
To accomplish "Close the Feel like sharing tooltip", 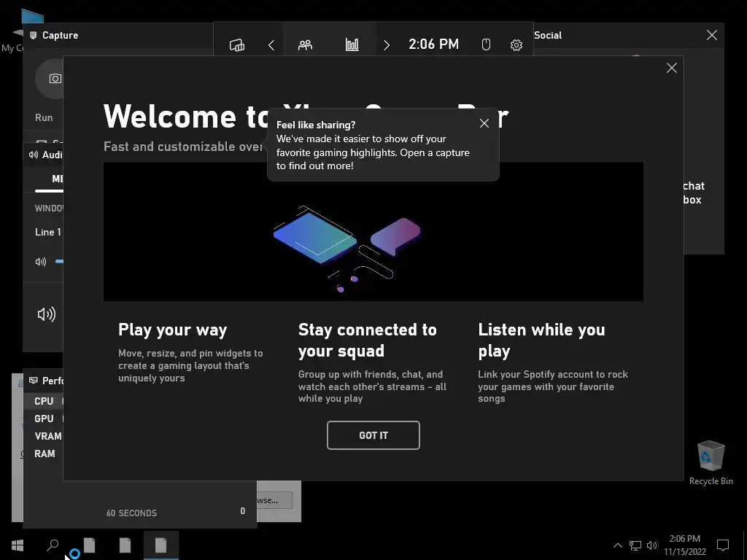I will click(x=484, y=123).
